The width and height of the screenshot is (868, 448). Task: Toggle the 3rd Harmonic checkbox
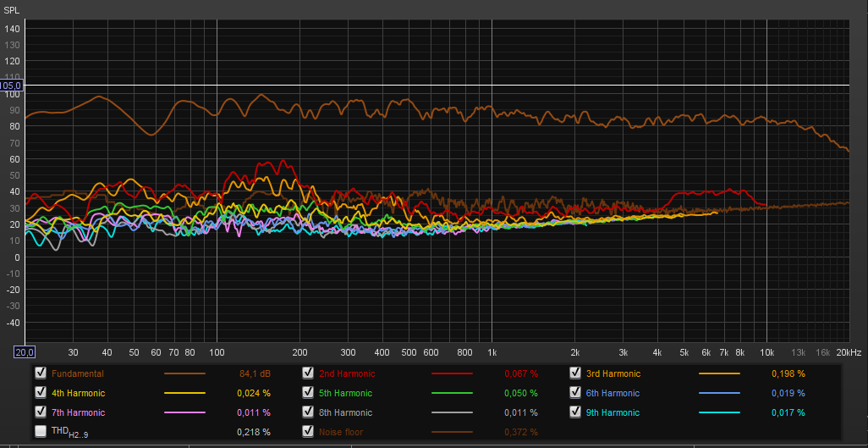[575, 373]
